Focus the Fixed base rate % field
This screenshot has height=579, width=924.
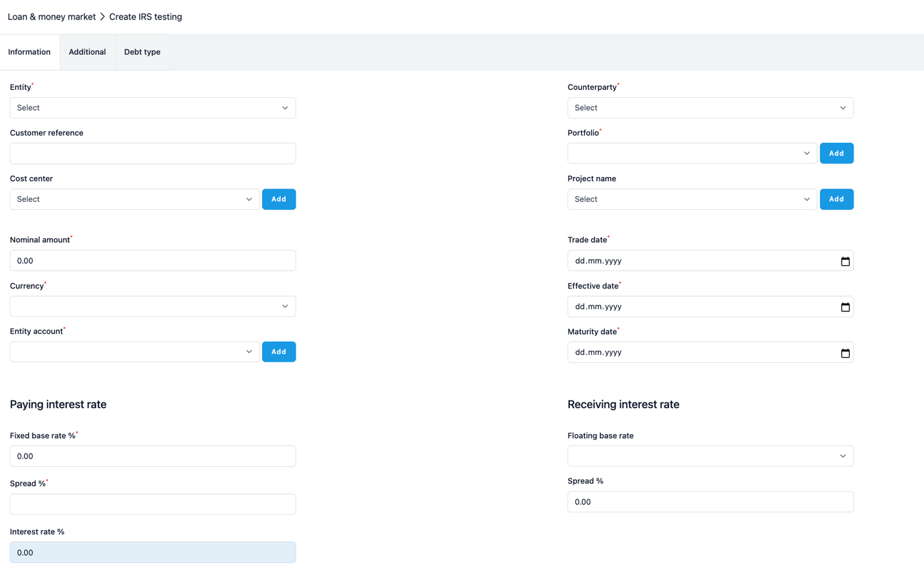point(153,456)
